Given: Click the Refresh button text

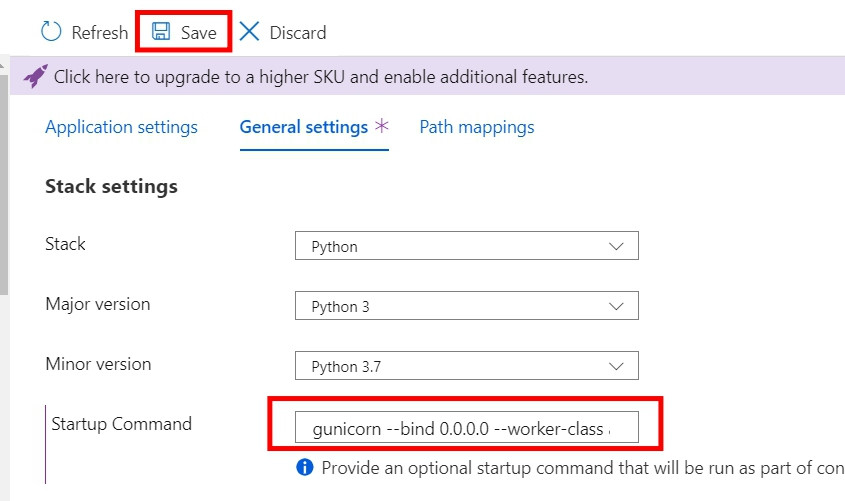Looking at the screenshot, I should click(x=99, y=32).
